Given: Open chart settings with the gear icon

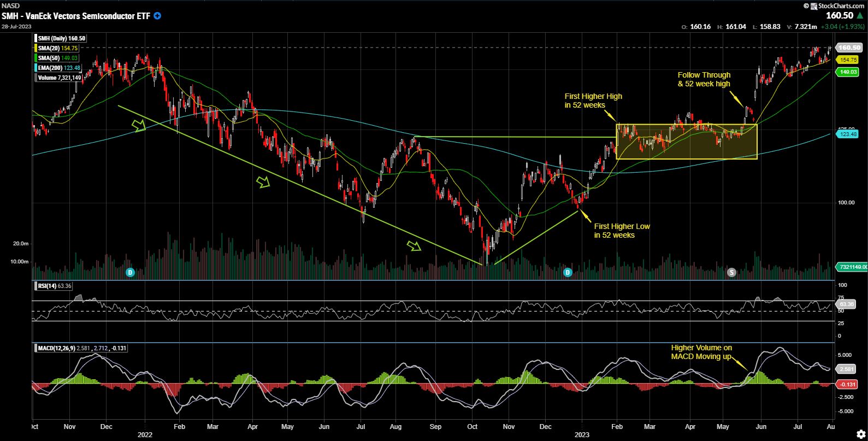Looking at the screenshot, I should click(860, 434).
